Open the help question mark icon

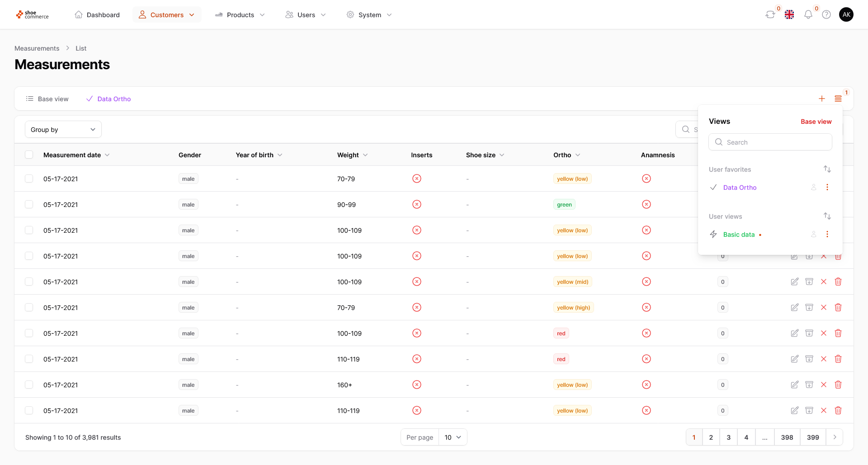coord(826,15)
